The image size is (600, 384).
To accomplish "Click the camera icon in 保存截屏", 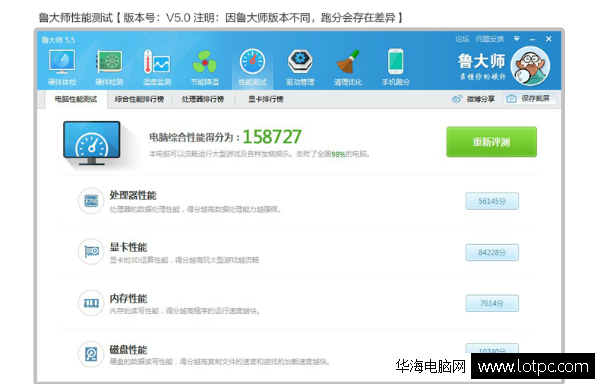I will tap(511, 99).
